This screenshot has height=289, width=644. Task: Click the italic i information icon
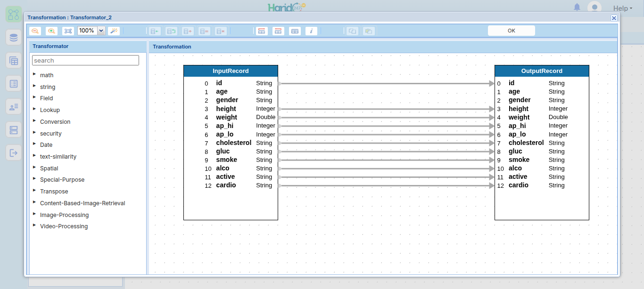(x=311, y=31)
